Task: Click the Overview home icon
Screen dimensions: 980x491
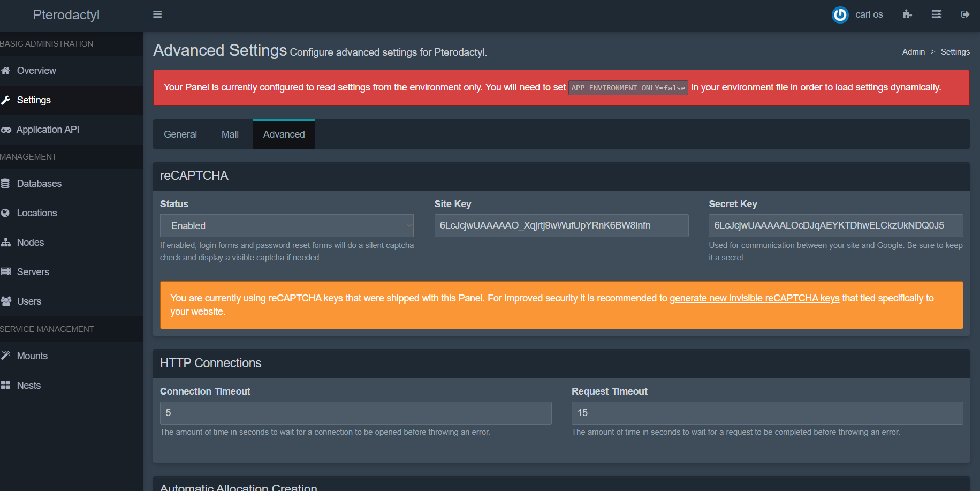Action: click(6, 71)
